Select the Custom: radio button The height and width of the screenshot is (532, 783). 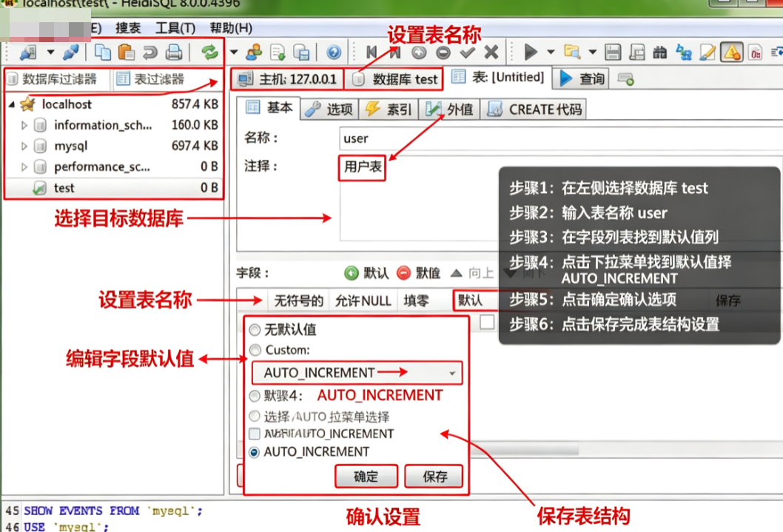(x=255, y=350)
